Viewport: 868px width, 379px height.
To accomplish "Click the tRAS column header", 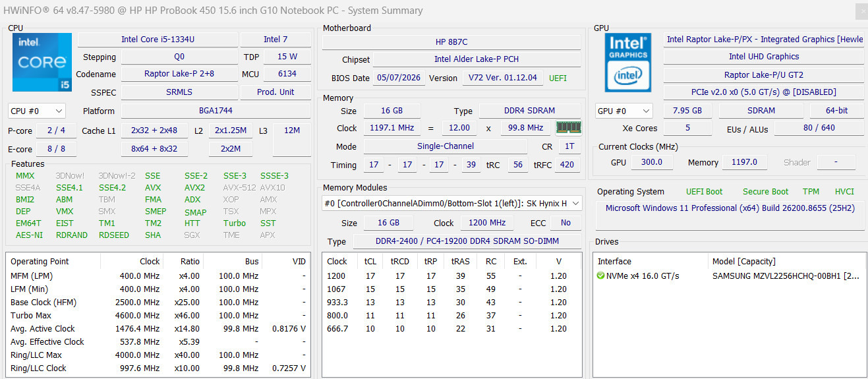I will click(460, 262).
